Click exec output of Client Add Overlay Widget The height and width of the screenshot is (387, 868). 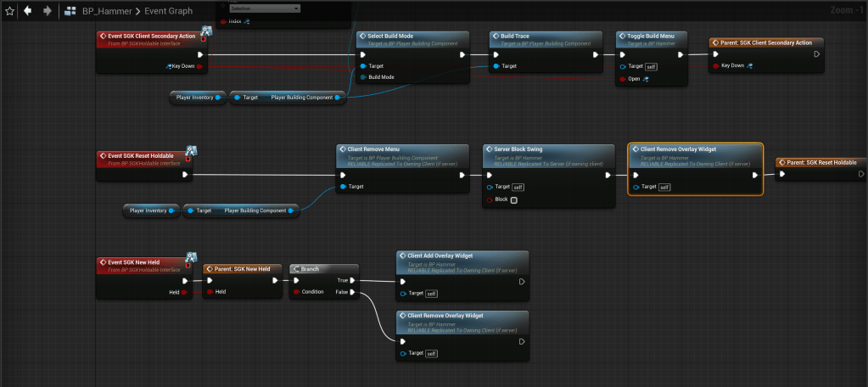pyautogui.click(x=522, y=281)
